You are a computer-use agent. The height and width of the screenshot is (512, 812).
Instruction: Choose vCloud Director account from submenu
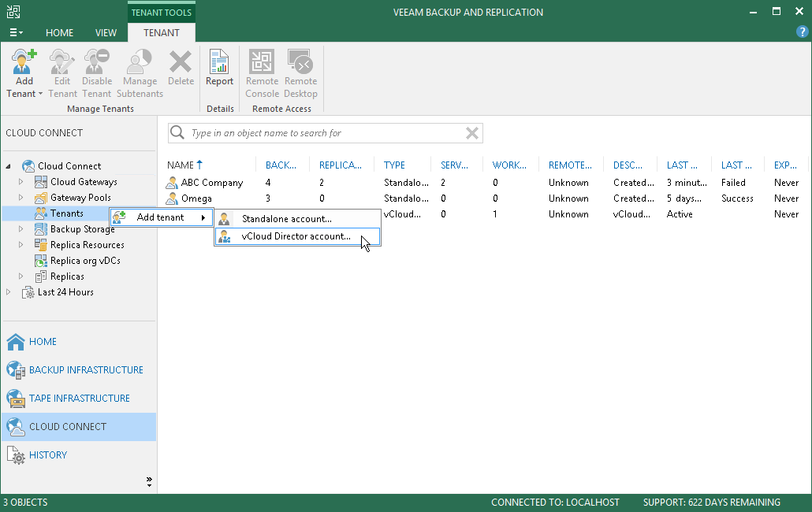298,236
